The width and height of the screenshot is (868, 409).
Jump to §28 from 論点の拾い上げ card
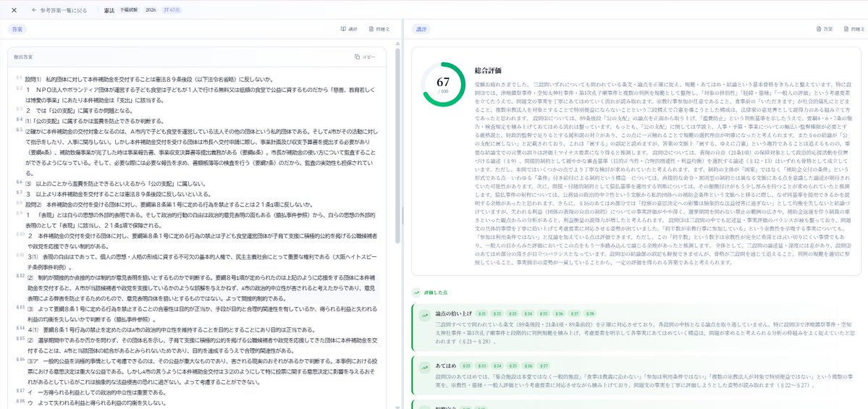click(591, 313)
